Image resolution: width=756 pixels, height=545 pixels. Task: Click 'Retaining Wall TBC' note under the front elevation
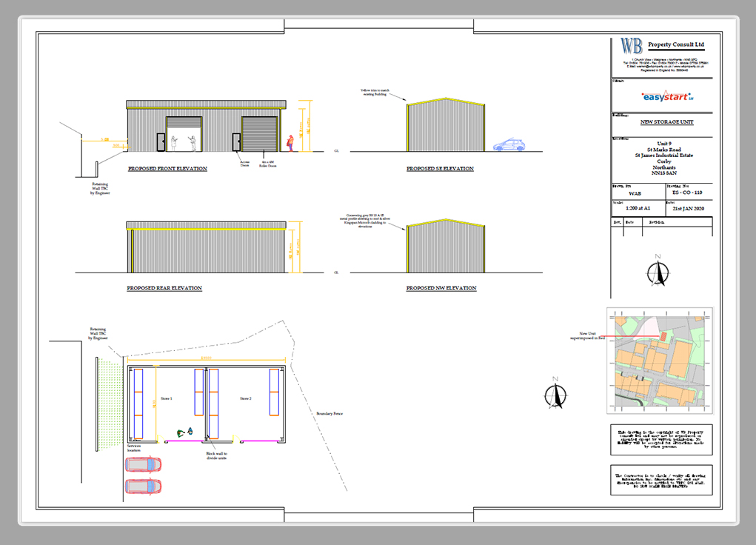pyautogui.click(x=100, y=189)
